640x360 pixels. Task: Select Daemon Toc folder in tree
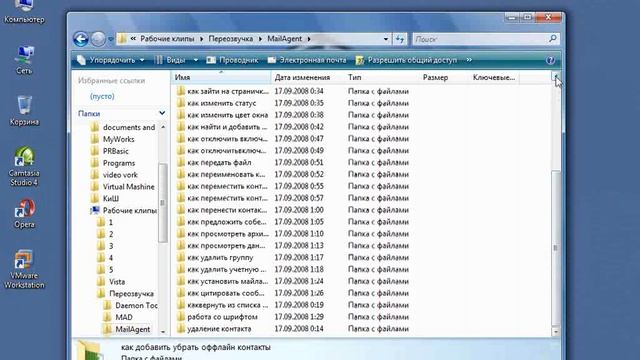point(131,305)
